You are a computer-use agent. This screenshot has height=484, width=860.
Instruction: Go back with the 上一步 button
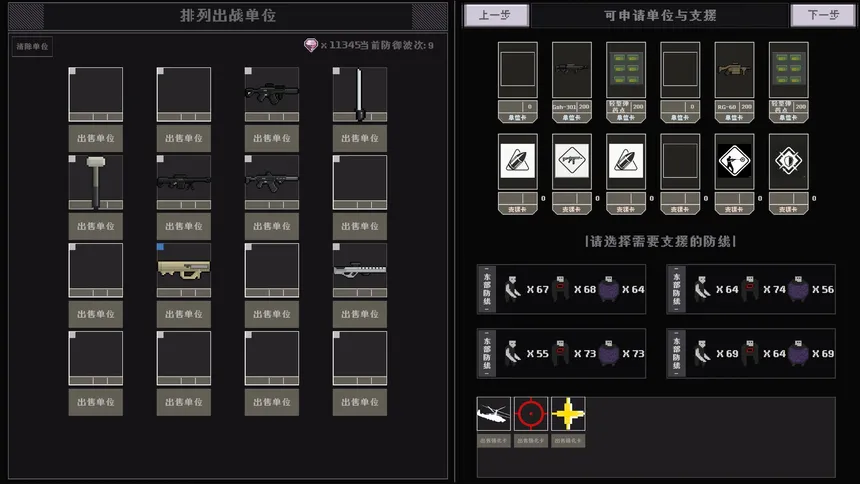(x=496, y=15)
